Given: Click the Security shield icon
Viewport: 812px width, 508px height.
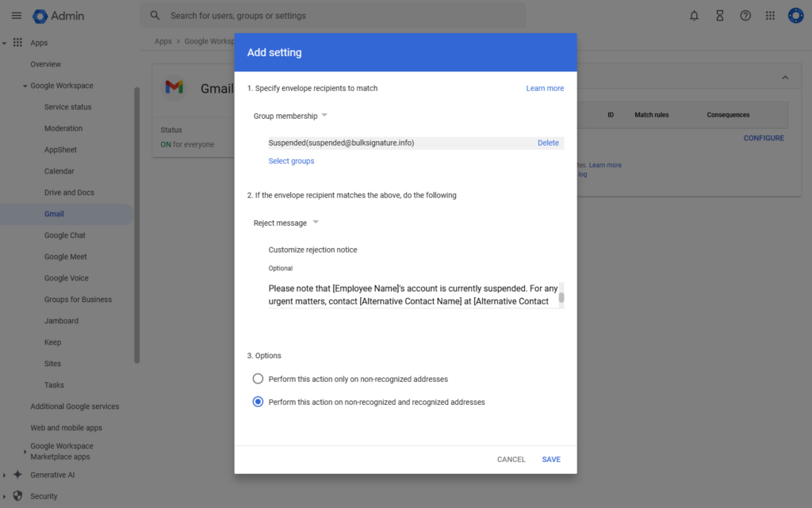Looking at the screenshot, I should coord(17,495).
